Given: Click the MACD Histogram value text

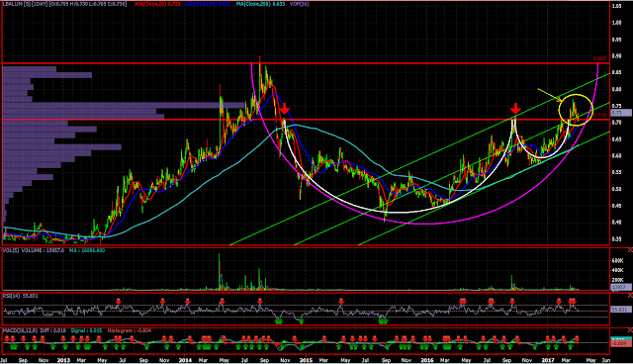Looking at the screenshot, I should click(130, 330).
